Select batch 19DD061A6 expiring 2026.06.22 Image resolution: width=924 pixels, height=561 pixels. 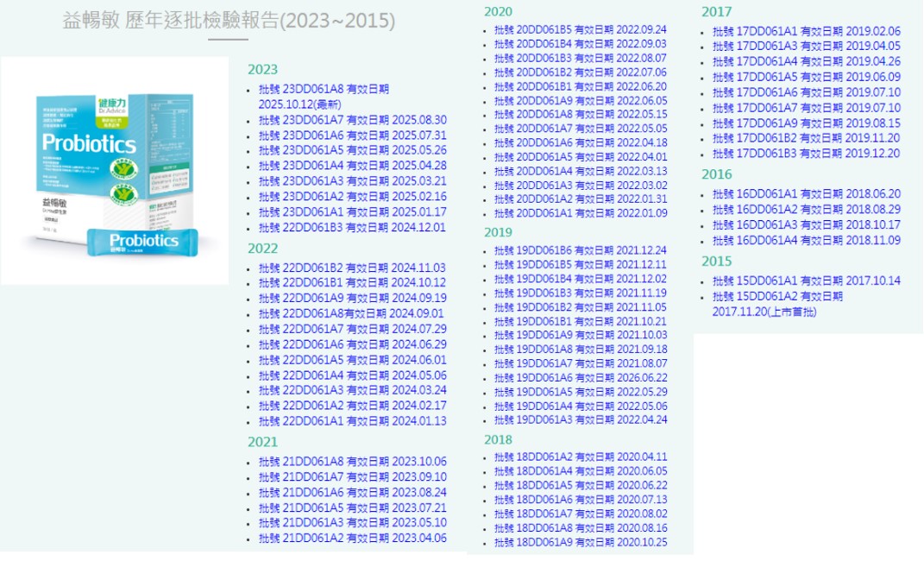click(580, 377)
